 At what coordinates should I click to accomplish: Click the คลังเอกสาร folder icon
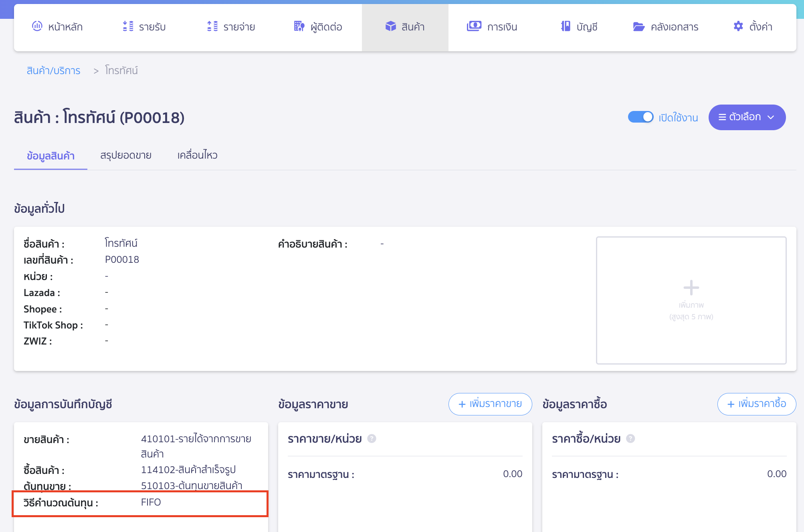(638, 26)
